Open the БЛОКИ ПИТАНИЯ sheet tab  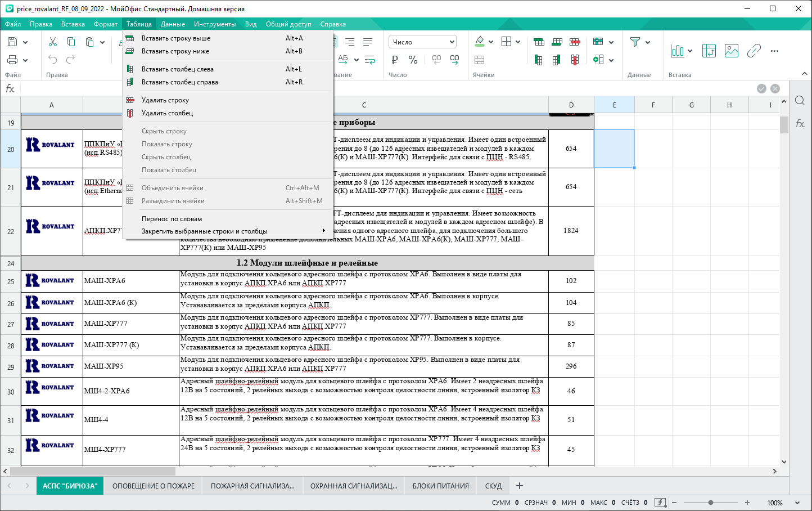click(x=440, y=486)
